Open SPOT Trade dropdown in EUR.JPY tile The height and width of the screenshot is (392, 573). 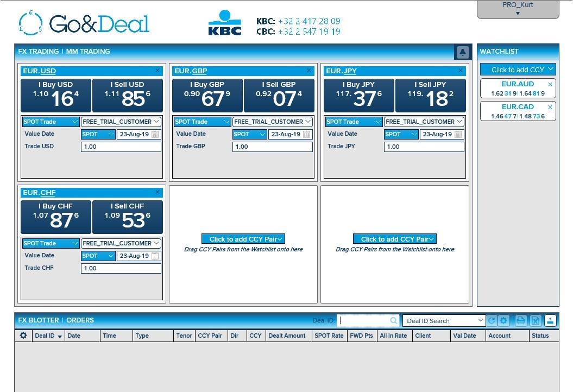click(x=354, y=122)
